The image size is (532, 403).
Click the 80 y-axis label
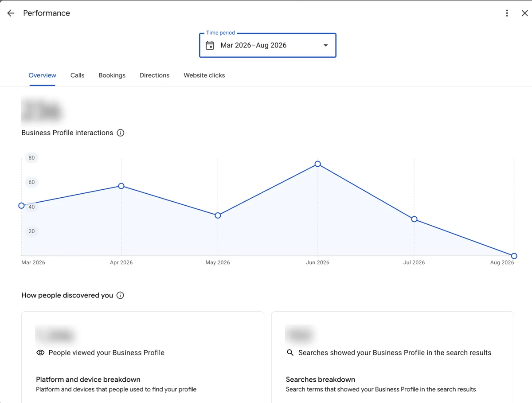click(x=31, y=158)
